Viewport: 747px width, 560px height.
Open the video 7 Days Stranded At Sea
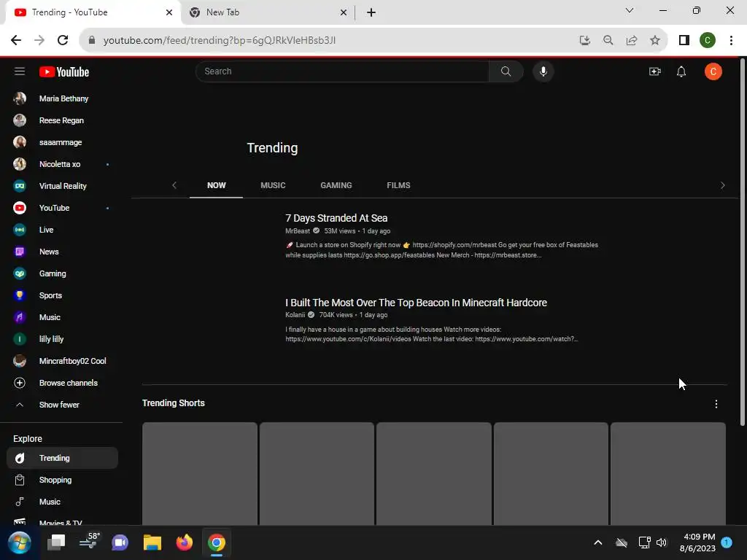tap(336, 218)
